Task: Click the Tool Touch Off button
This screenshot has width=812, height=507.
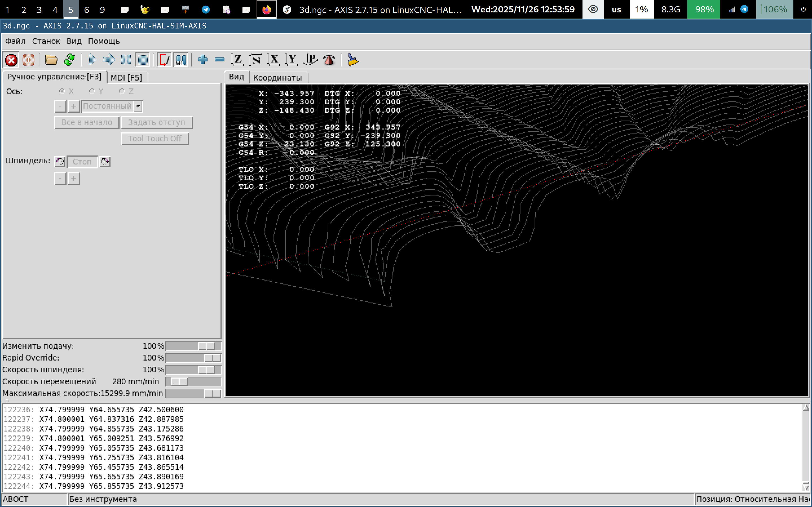Action: (x=154, y=139)
